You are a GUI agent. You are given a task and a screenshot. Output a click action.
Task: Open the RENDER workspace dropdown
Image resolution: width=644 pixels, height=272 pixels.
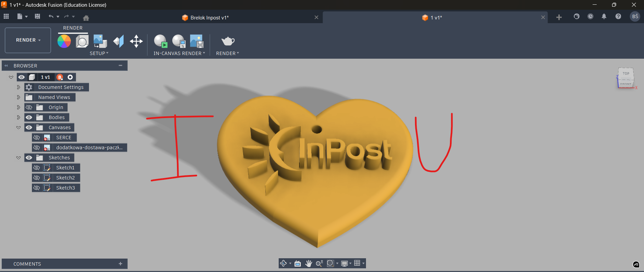[28, 40]
